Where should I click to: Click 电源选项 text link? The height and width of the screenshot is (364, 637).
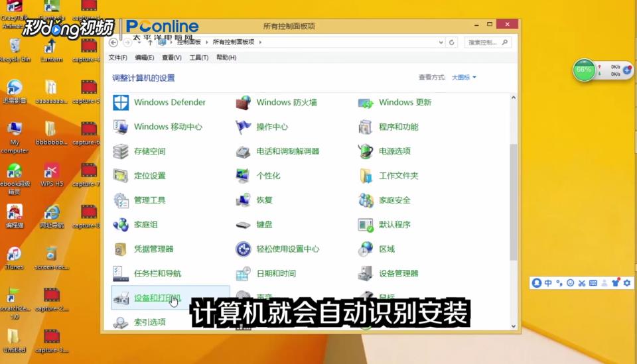(x=394, y=151)
